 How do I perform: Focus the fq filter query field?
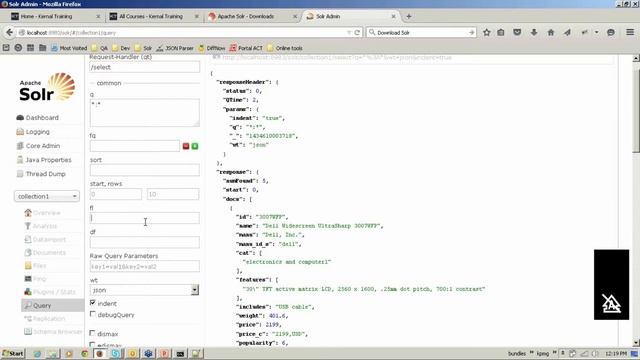135,146
